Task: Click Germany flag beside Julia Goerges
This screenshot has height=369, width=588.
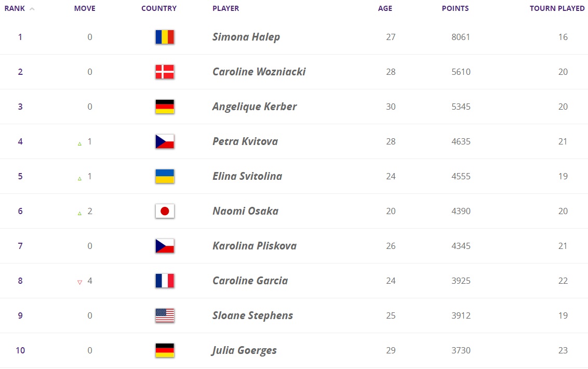Action: (165, 350)
